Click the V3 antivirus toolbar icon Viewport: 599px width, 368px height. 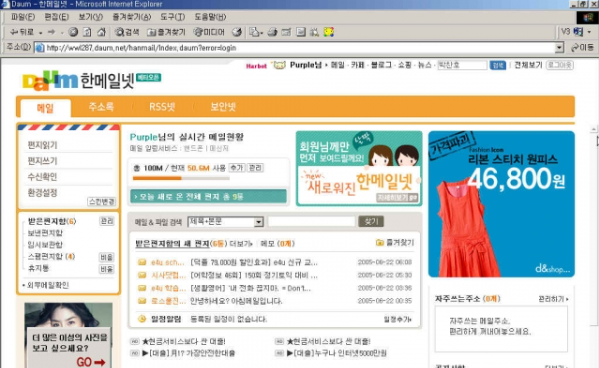(x=578, y=32)
